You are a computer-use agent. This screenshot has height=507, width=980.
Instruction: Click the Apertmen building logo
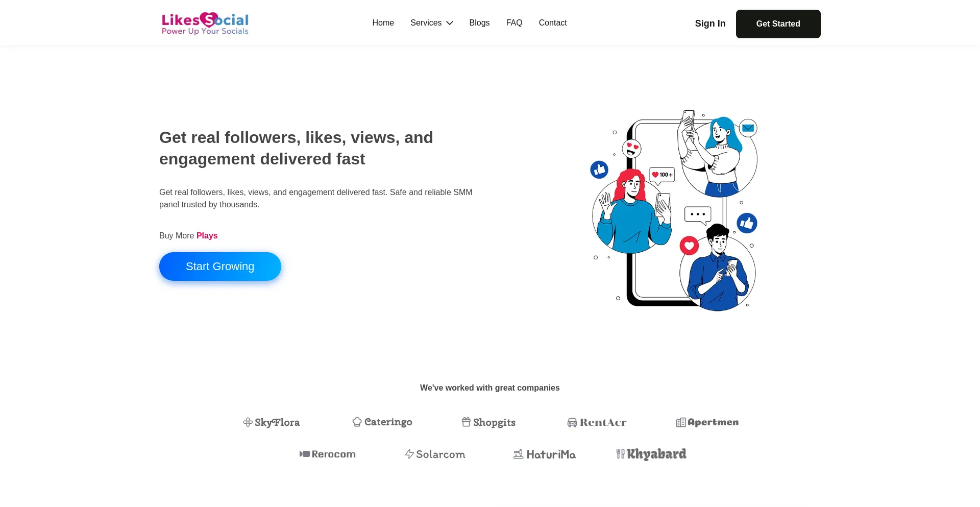(707, 422)
